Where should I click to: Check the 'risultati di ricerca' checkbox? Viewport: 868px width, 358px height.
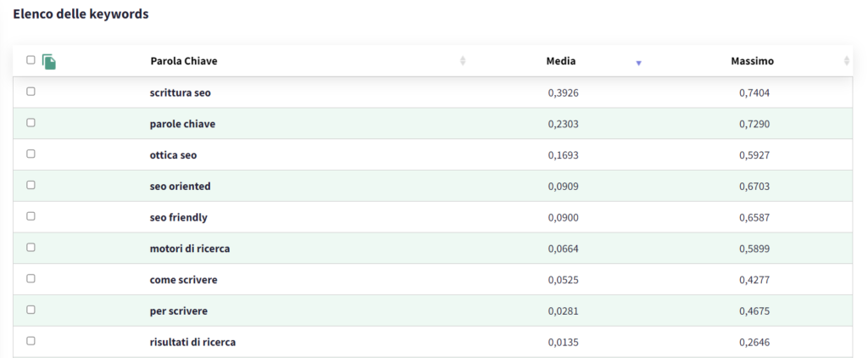tap(31, 341)
